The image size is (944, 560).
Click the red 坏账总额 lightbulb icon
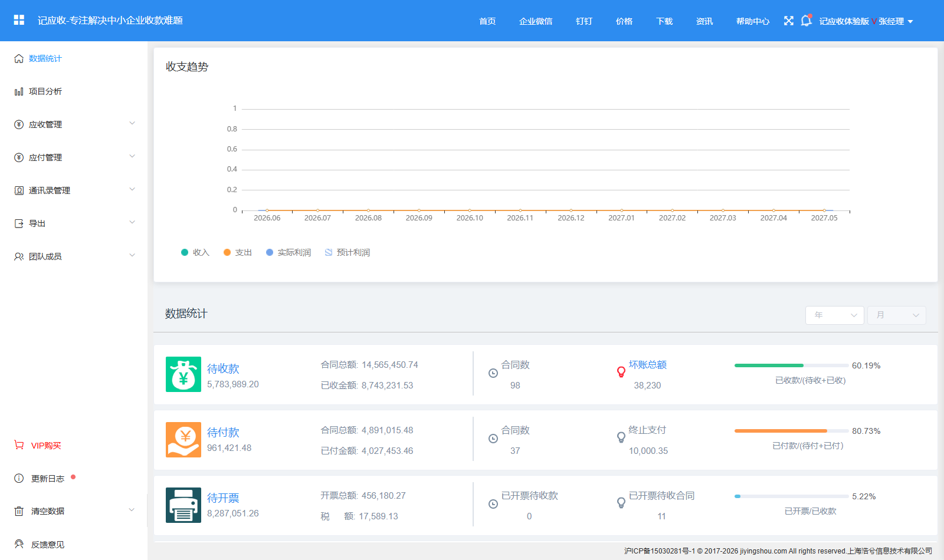[621, 371]
